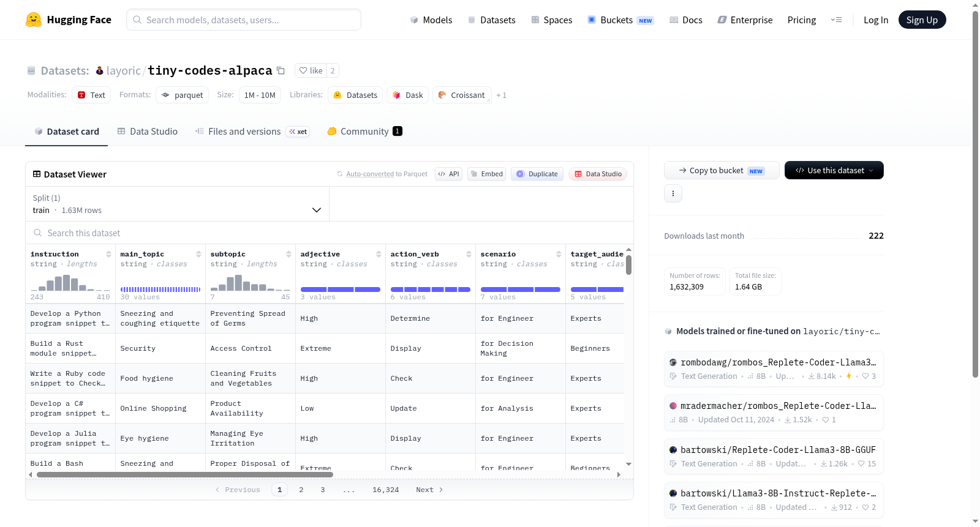Switch to the Data Studio tab
This screenshot has height=527, width=980.
(x=147, y=132)
